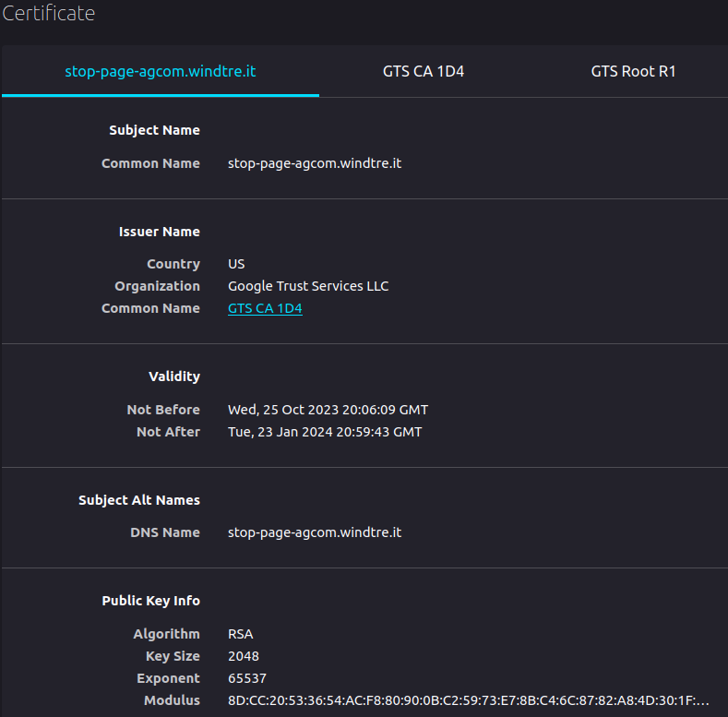Click the Issuer Name section header
Viewport: 728px width, 717px height.
(160, 232)
